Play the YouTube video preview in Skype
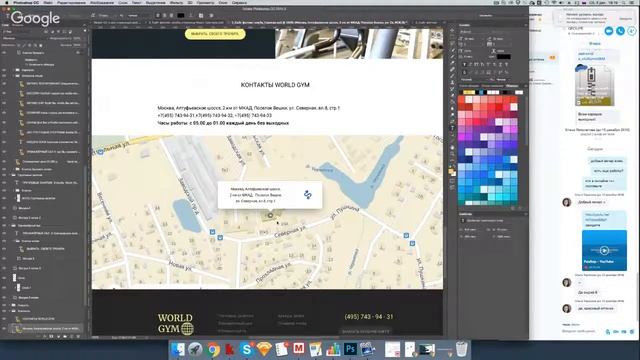 pyautogui.click(x=604, y=250)
